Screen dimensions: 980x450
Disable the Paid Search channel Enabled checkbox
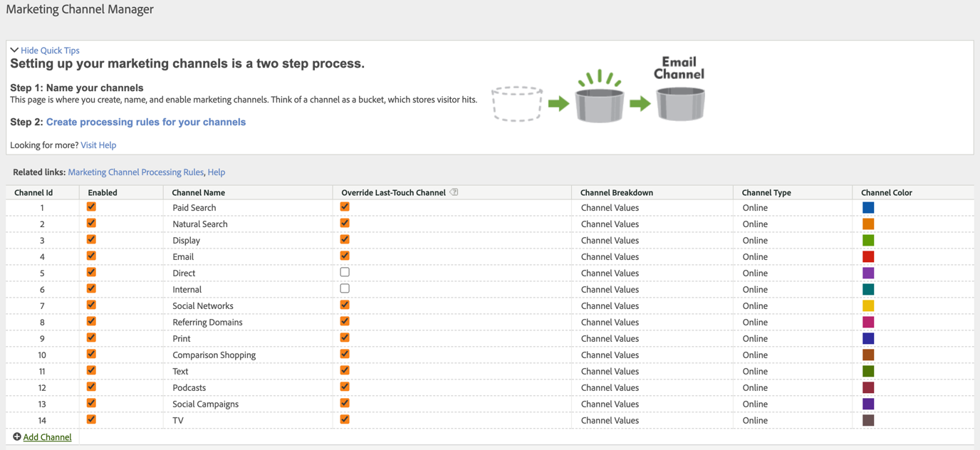91,207
